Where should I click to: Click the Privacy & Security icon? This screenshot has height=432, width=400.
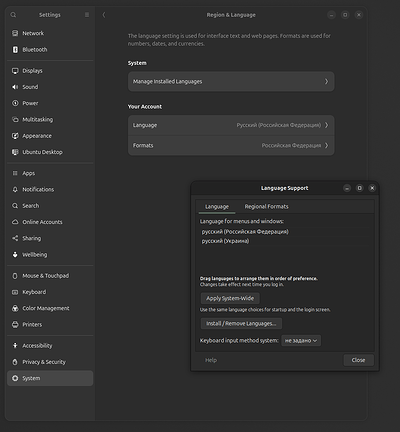tap(15, 362)
